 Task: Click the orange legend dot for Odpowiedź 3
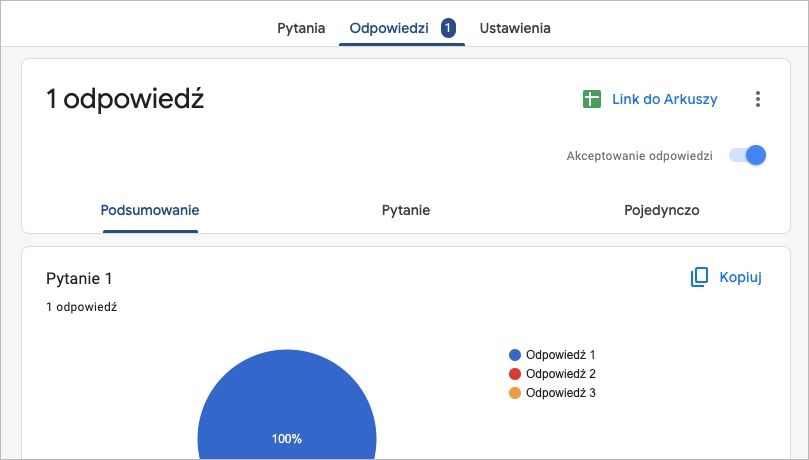click(x=515, y=393)
